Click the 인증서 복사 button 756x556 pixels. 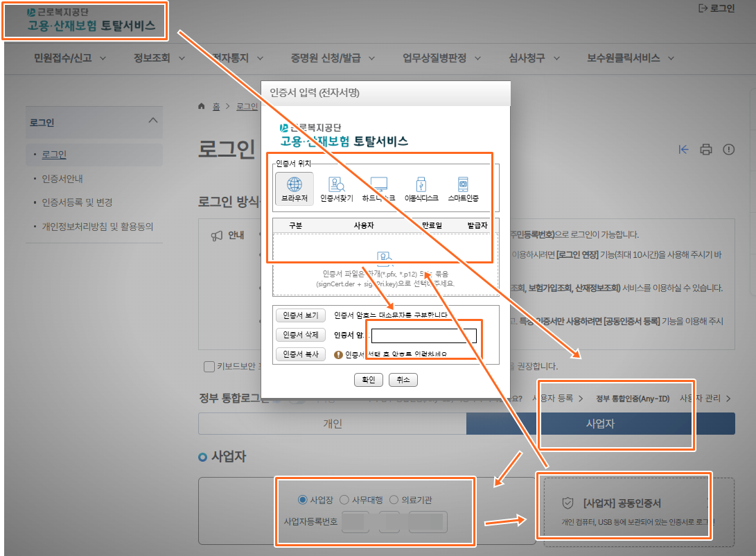(300, 354)
